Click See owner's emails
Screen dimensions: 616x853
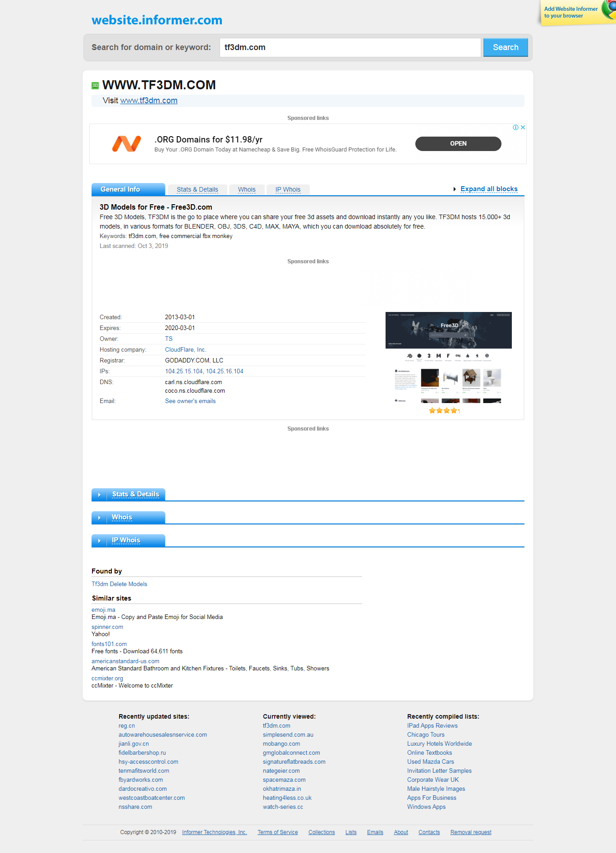(190, 401)
